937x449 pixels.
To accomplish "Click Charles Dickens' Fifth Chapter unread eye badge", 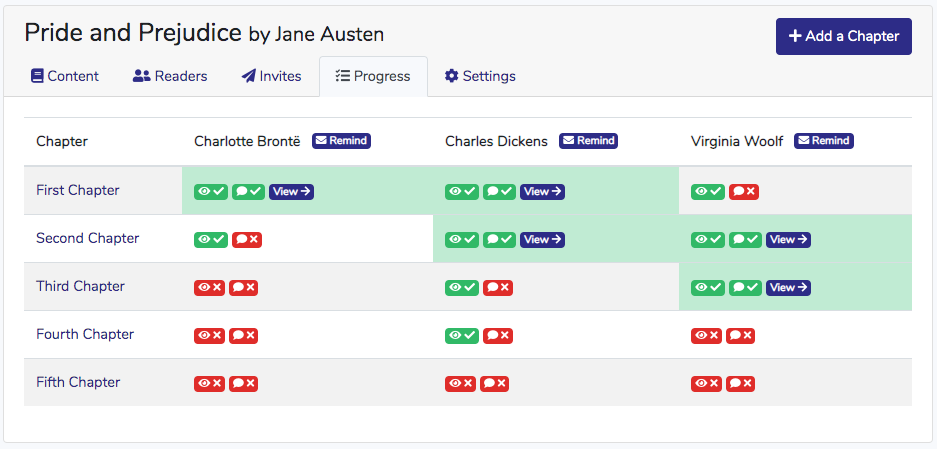I will coord(460,383).
